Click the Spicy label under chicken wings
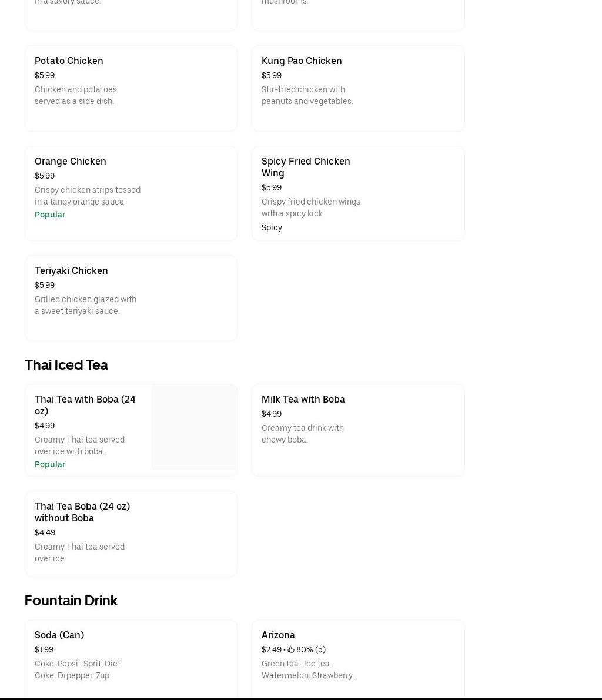 pyautogui.click(x=272, y=227)
